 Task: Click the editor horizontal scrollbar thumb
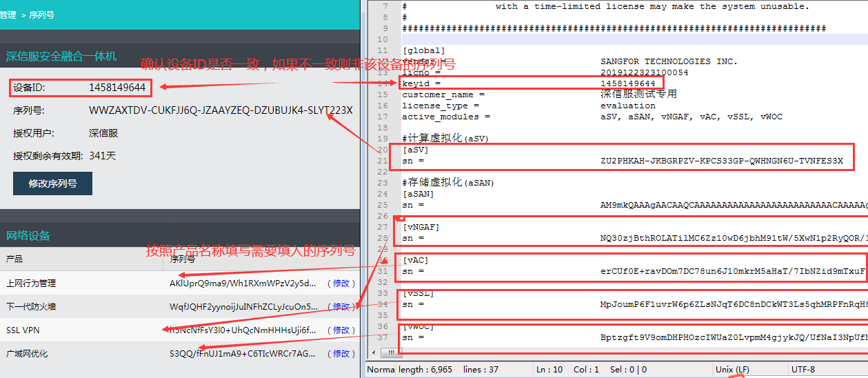(x=391, y=352)
